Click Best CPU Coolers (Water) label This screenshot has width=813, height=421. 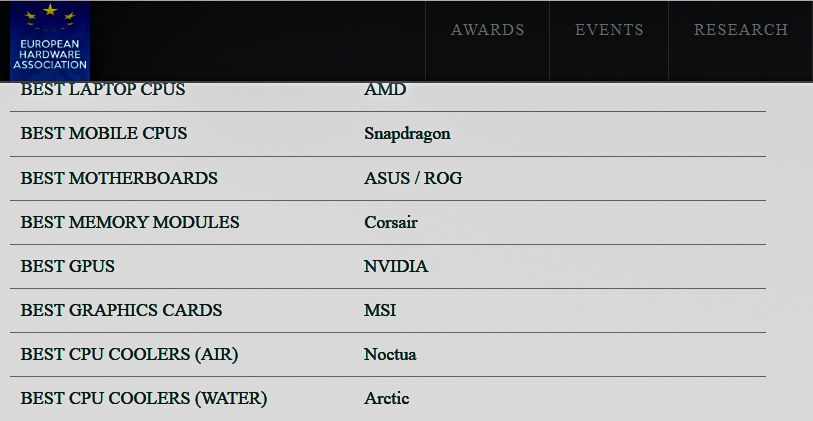[144, 398]
